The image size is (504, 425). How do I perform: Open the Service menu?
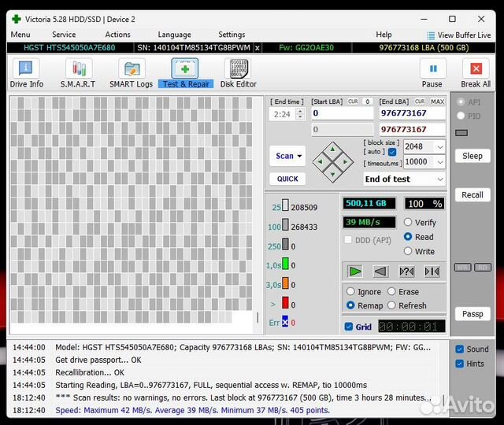[x=64, y=35]
